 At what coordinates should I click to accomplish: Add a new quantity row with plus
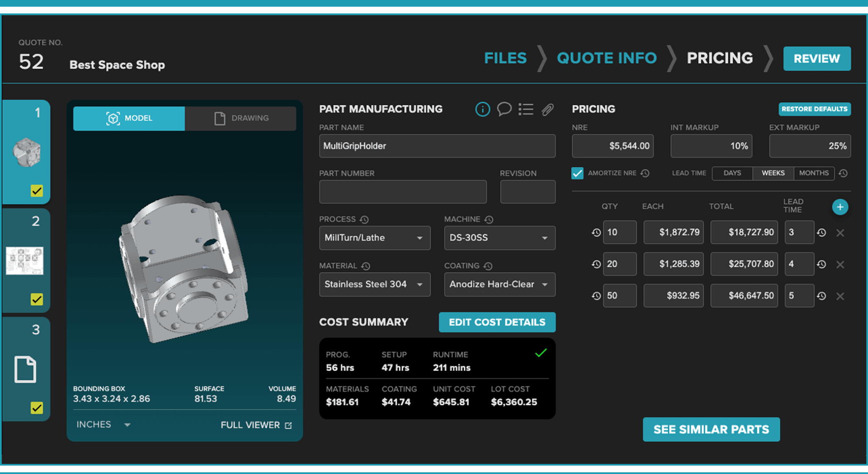coord(840,207)
